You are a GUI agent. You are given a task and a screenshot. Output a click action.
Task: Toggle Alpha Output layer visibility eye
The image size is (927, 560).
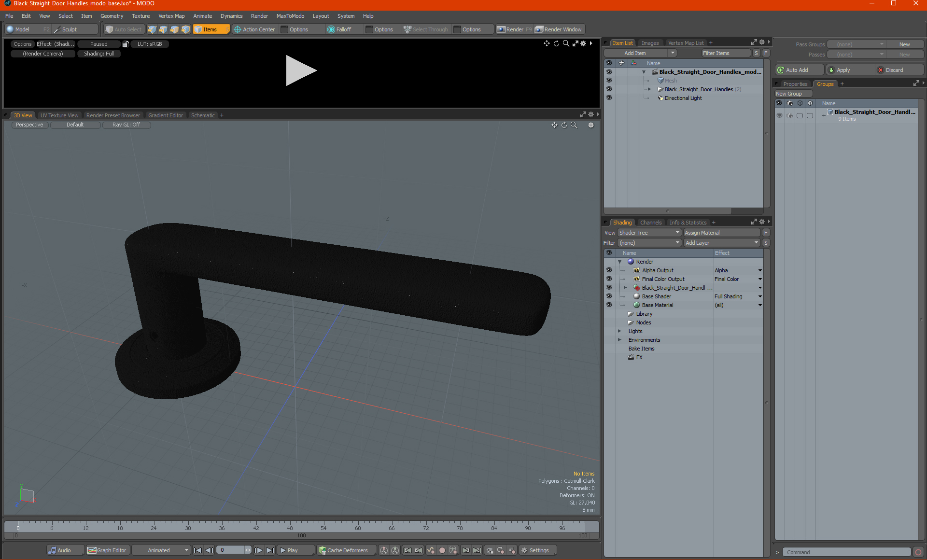point(609,270)
